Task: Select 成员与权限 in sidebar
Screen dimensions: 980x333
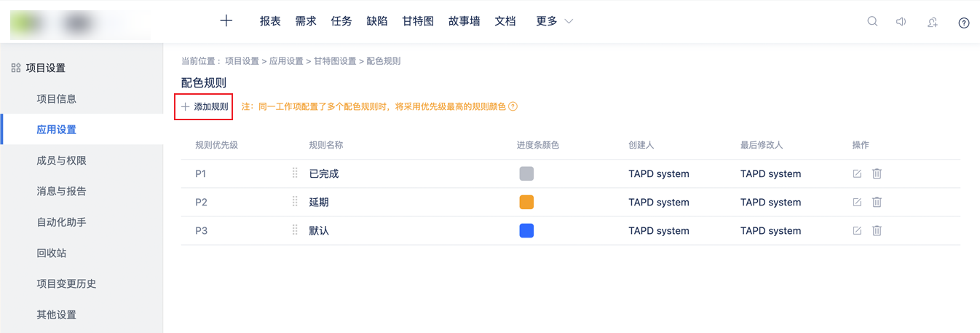Action: pos(61,160)
